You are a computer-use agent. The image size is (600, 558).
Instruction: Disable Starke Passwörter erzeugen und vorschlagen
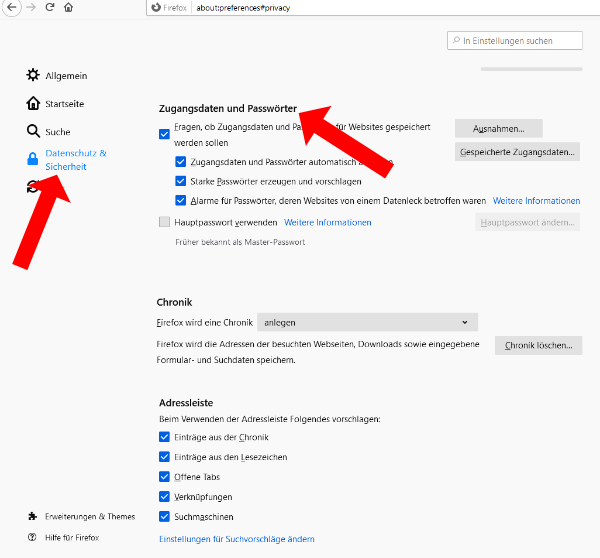[x=181, y=181]
